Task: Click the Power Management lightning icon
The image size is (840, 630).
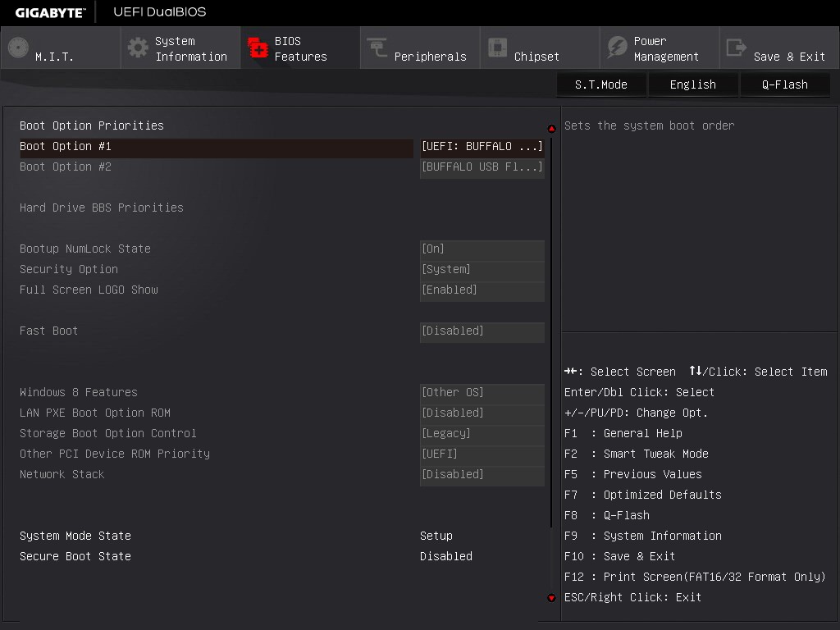Action: tap(617, 48)
